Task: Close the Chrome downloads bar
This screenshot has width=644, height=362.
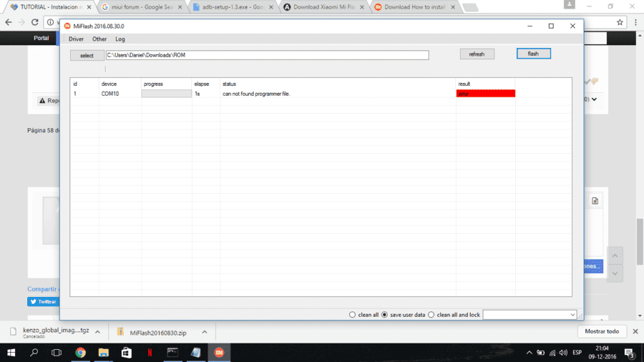Action: click(635, 331)
